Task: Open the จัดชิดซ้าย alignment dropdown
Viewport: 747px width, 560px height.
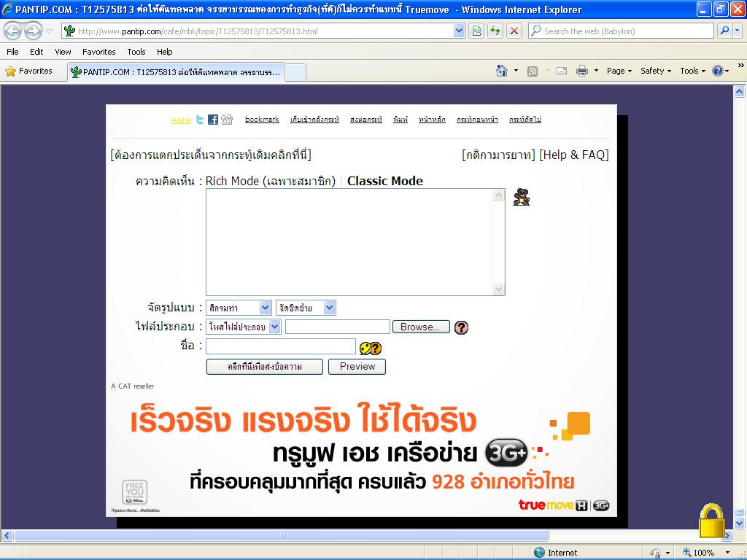Action: click(x=306, y=308)
